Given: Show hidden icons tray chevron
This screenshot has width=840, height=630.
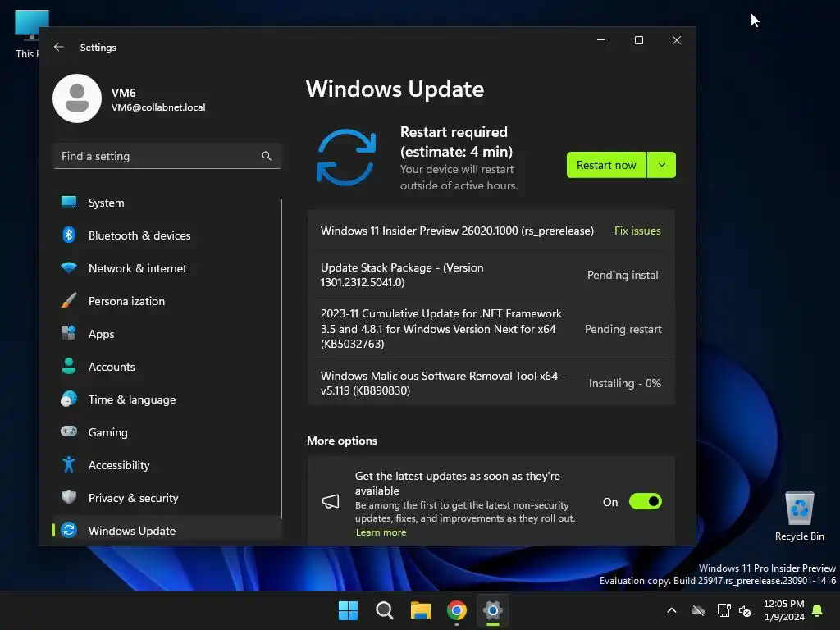Looking at the screenshot, I should [x=671, y=610].
